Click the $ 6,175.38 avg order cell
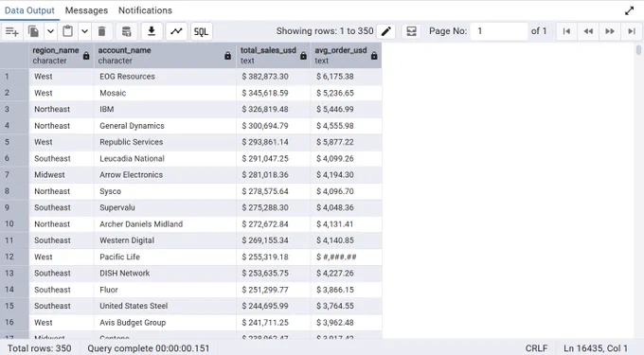Screen dimensions: 644x355 coord(347,77)
